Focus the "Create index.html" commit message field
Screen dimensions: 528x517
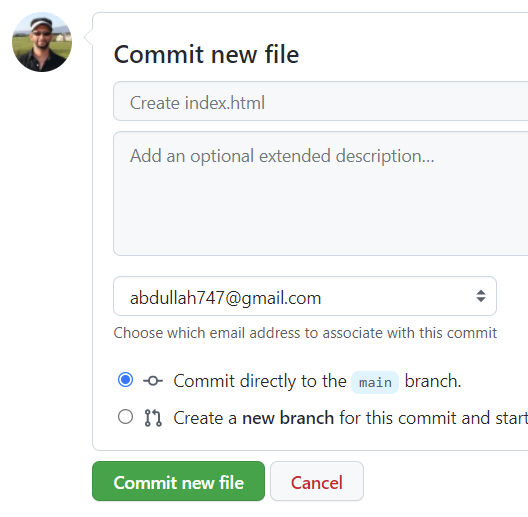(321, 101)
